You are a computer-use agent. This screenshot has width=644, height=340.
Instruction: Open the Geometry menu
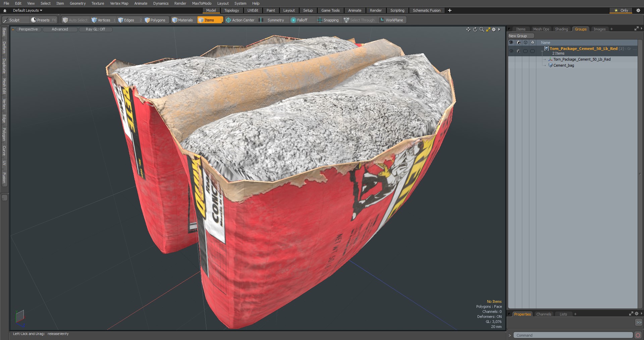point(77,3)
